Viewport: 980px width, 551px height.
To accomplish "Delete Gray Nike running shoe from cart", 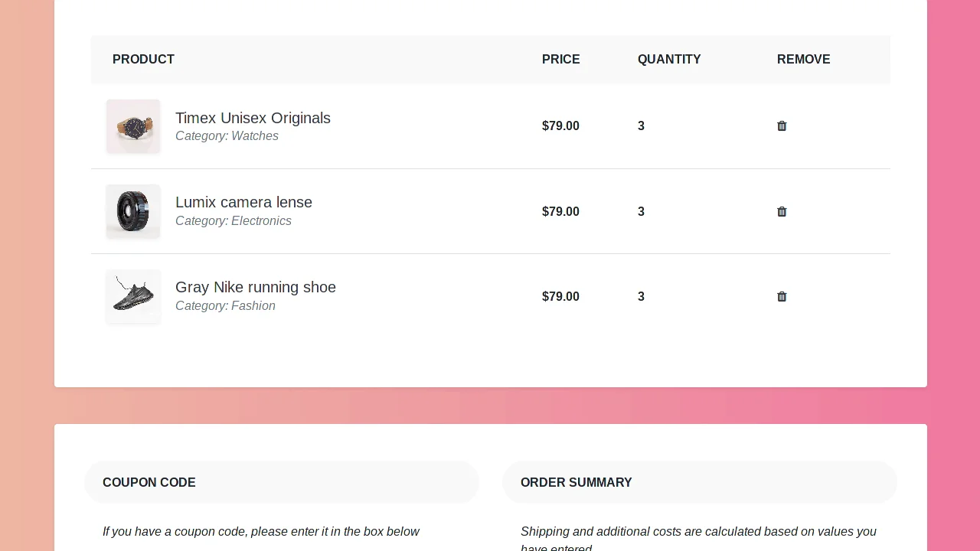I will (782, 297).
